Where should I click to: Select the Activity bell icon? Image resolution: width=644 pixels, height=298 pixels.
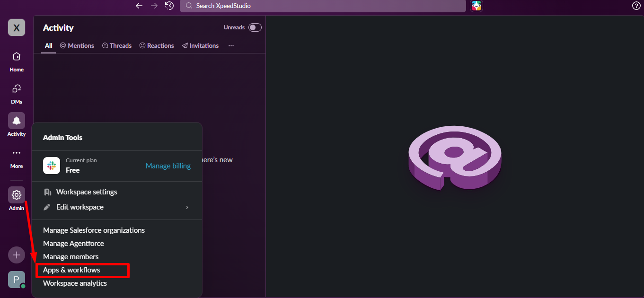(16, 121)
